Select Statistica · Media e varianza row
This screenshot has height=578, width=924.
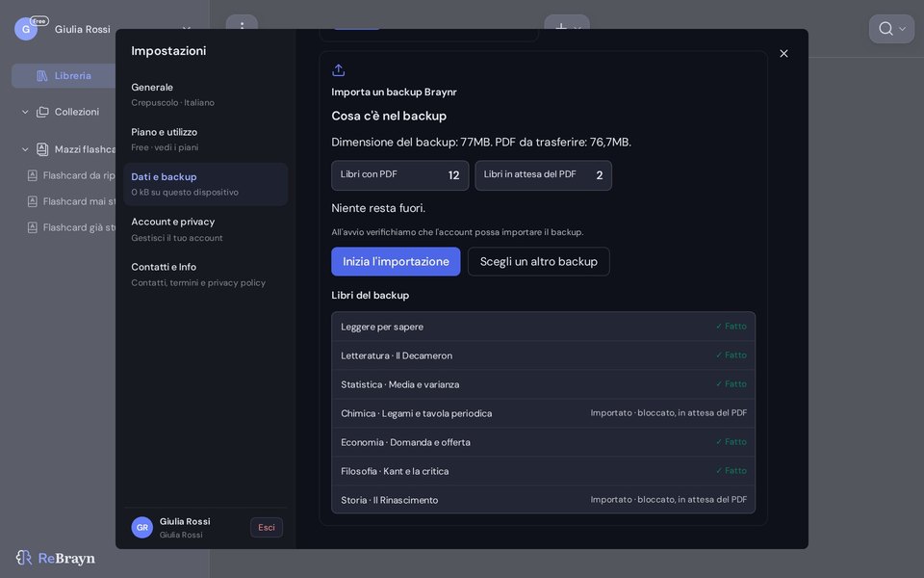[543, 384]
